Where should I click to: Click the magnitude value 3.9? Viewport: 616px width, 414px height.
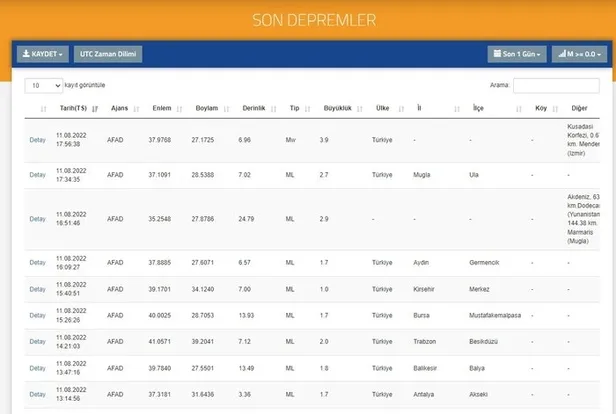(x=324, y=140)
